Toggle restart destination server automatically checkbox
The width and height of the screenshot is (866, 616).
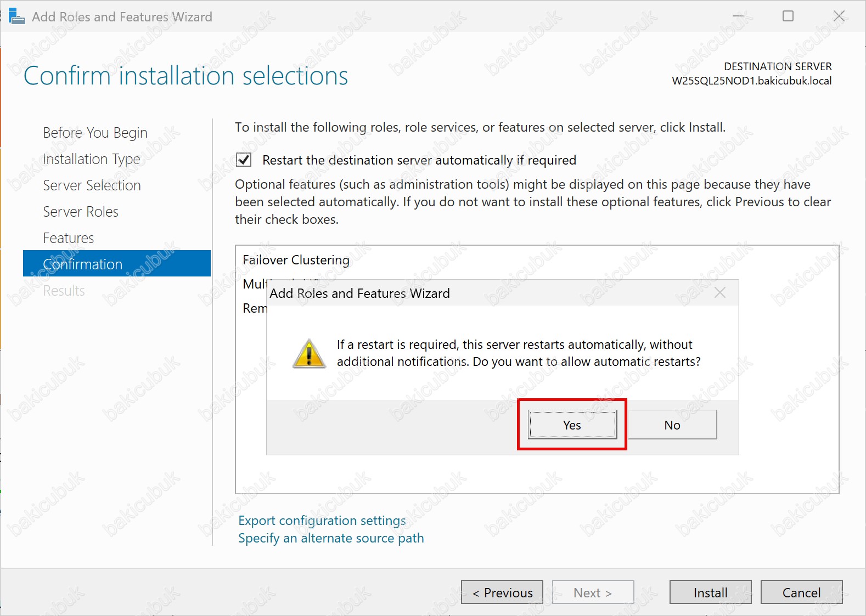pos(244,160)
